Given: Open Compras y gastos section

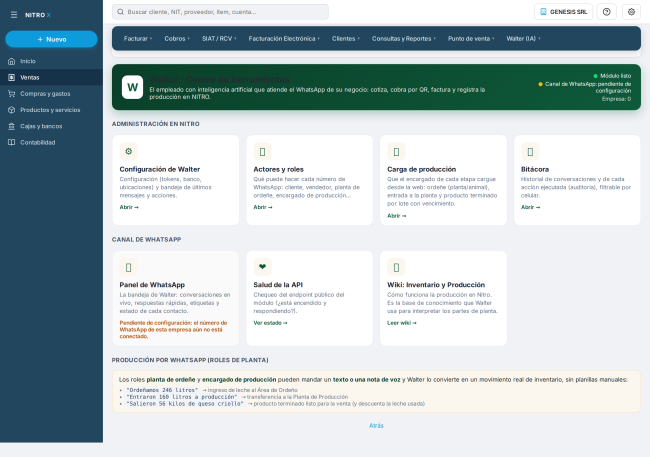Looking at the screenshot, I should pos(51,94).
